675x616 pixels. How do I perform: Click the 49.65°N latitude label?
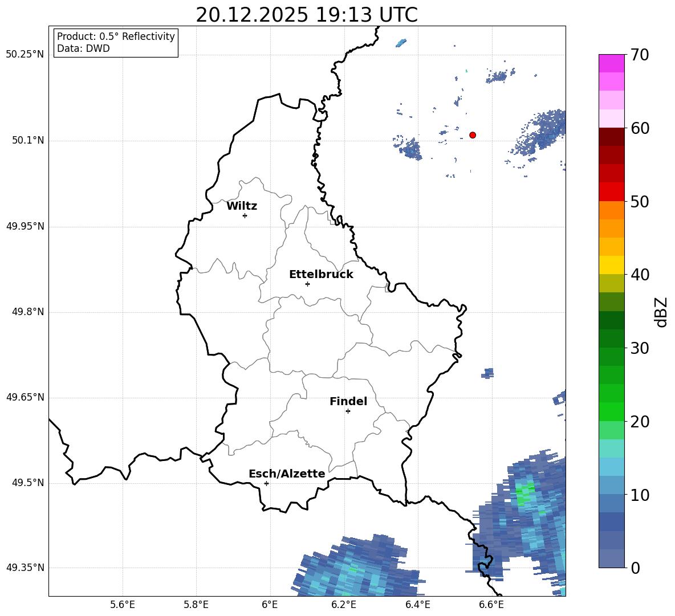(25, 397)
